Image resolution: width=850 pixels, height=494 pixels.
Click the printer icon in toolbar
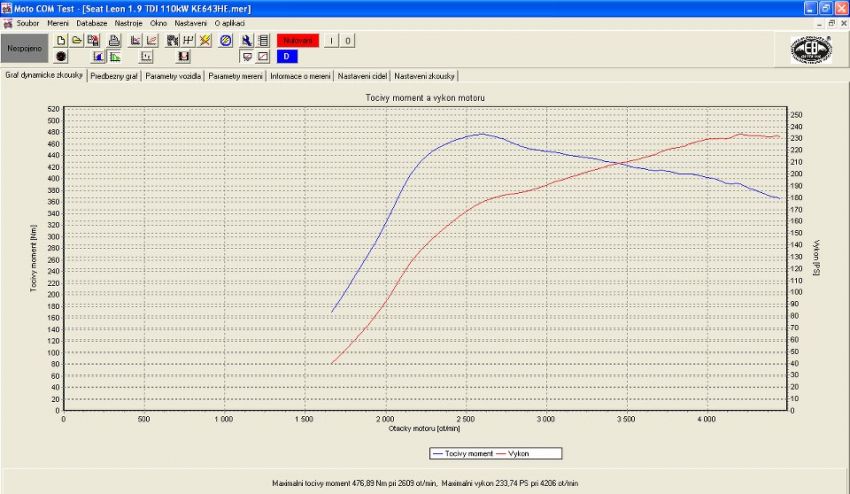tap(114, 40)
